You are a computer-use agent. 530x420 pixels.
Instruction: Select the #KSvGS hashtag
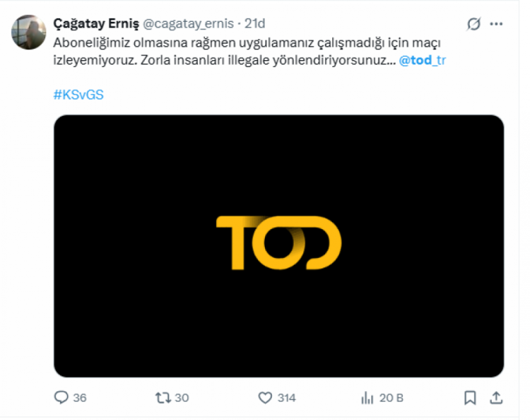pos(78,95)
